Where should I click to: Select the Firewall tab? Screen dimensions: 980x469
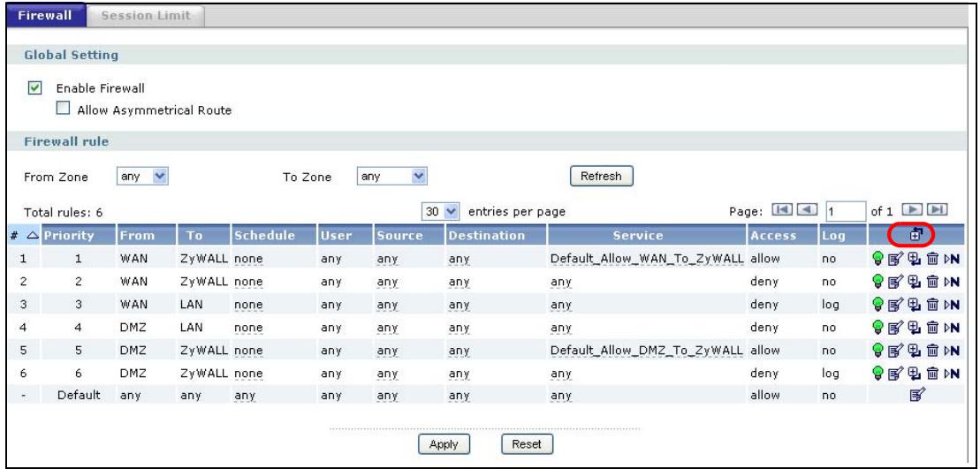pos(45,16)
